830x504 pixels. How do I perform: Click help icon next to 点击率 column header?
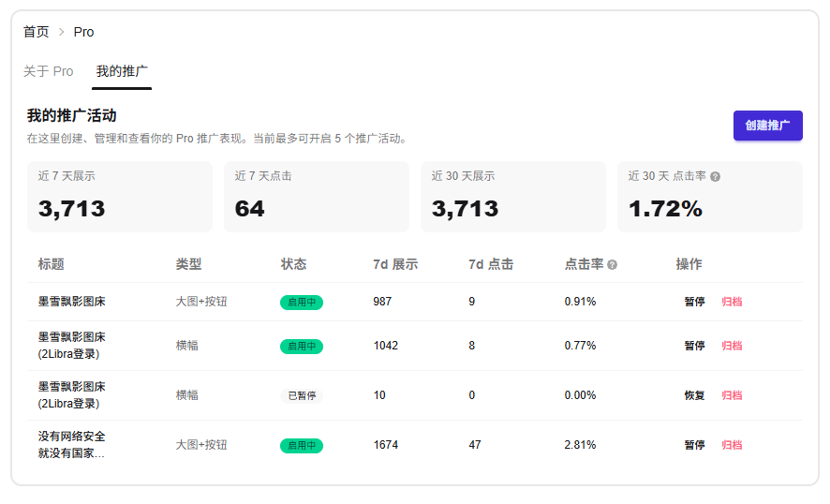coord(613,265)
